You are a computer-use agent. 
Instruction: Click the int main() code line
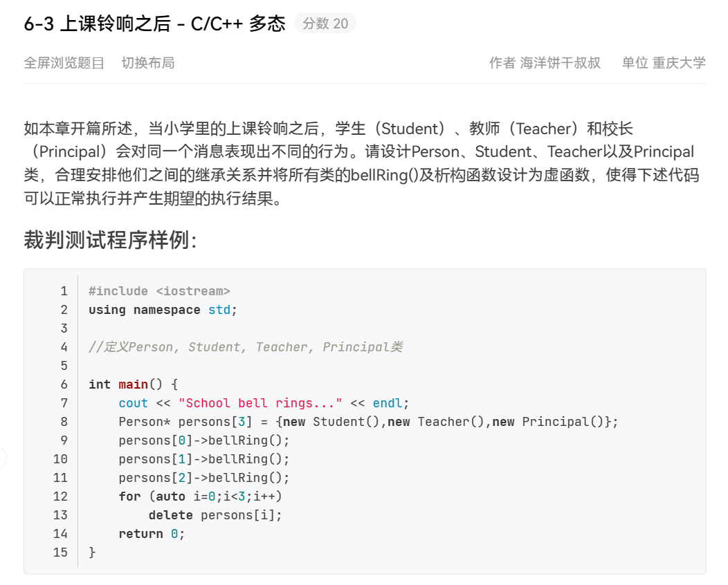(134, 384)
